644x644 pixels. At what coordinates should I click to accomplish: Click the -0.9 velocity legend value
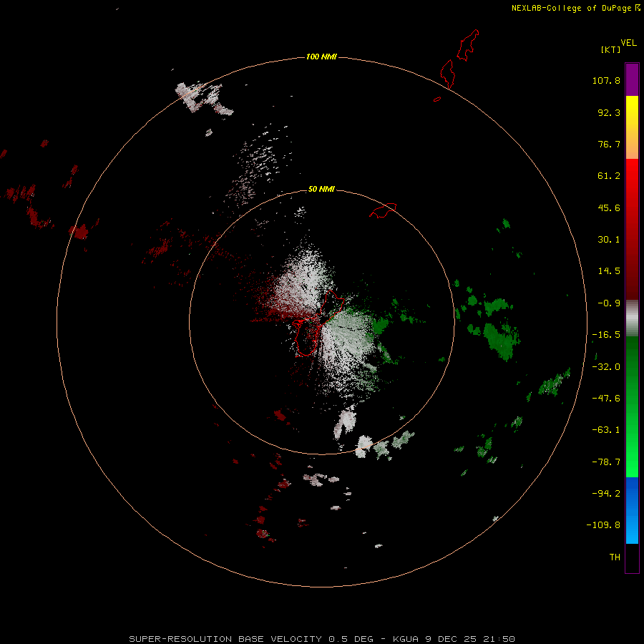pos(609,303)
